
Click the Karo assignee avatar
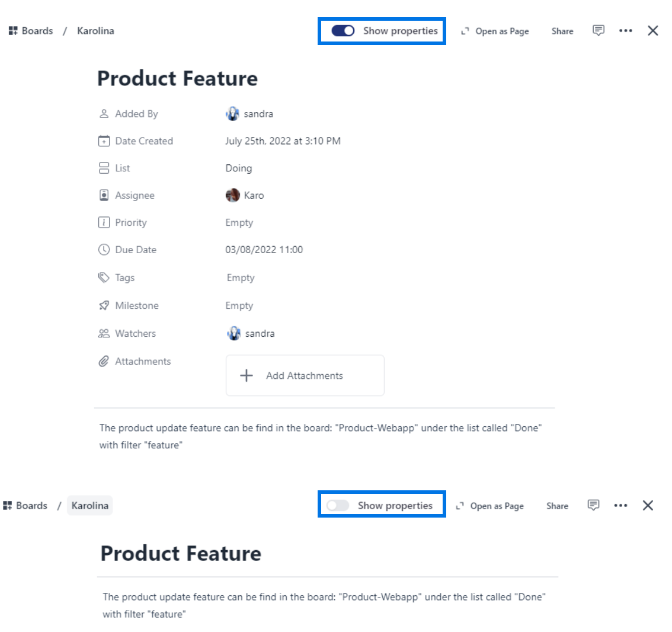tap(233, 195)
